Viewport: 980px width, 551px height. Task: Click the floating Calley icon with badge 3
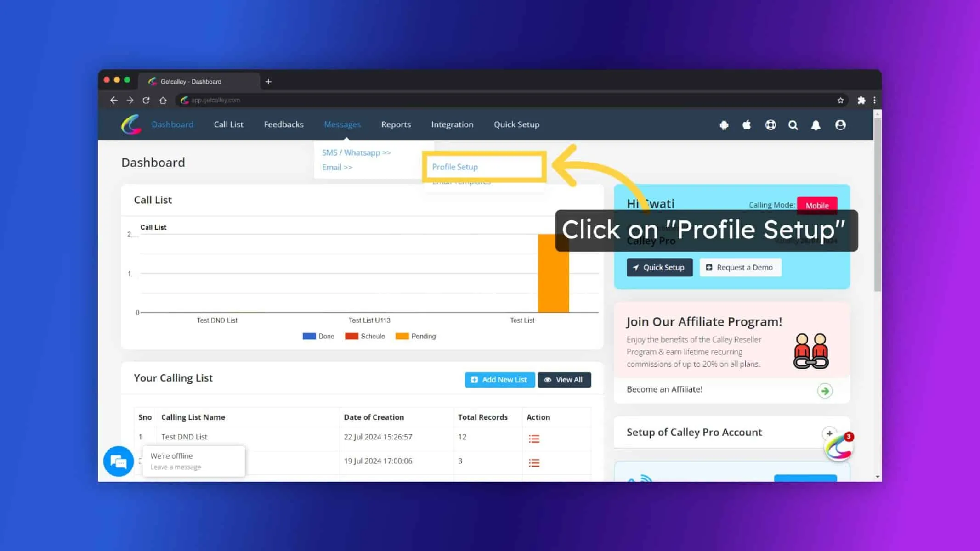point(838,447)
